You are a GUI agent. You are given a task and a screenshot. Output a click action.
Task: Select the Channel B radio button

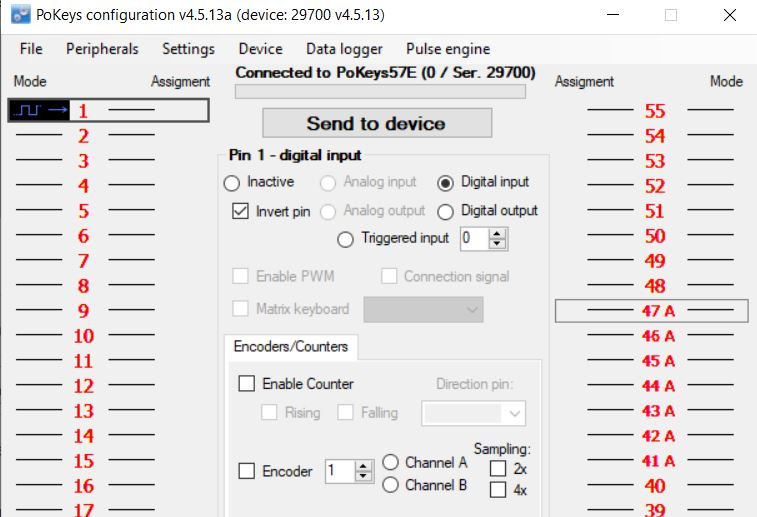390,484
